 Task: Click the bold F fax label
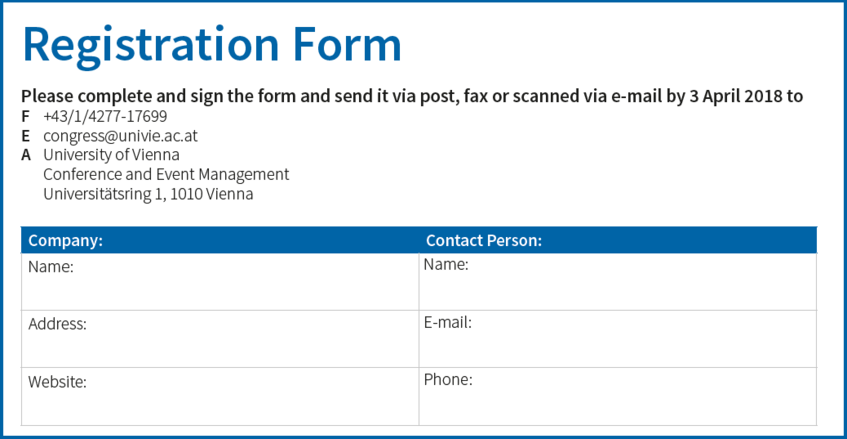pos(25,116)
